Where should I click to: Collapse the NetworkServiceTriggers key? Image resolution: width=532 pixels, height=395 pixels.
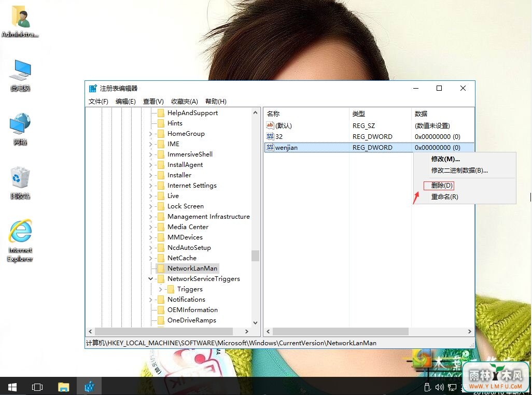[x=151, y=279]
